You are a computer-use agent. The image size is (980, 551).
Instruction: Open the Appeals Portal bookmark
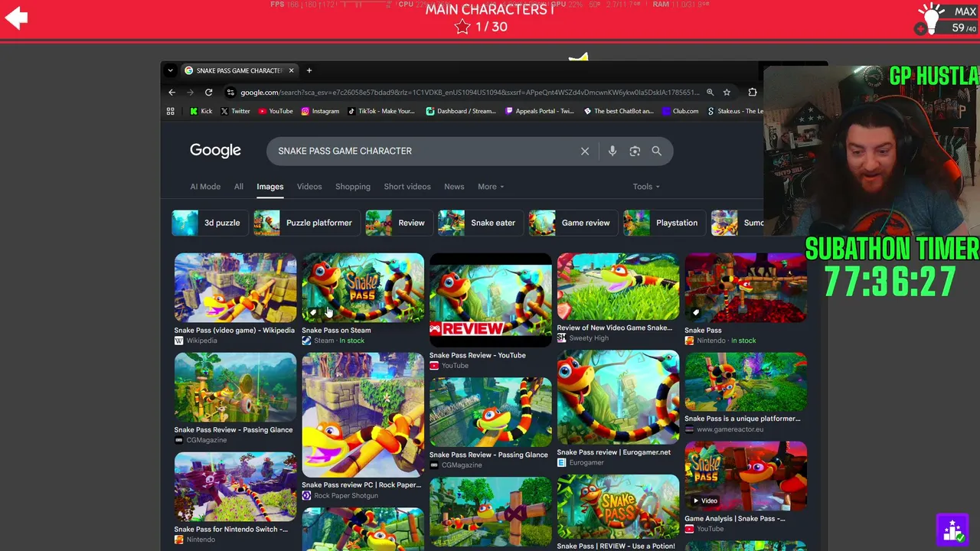tap(540, 111)
